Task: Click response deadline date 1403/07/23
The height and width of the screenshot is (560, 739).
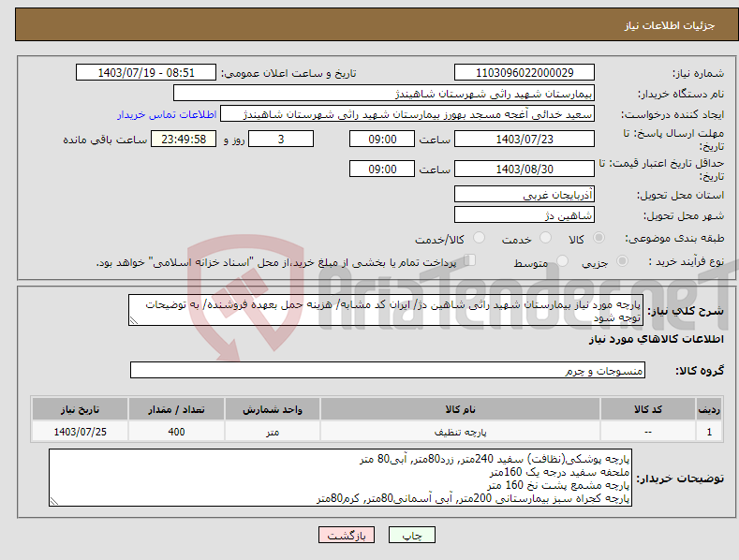Action: coord(525,139)
